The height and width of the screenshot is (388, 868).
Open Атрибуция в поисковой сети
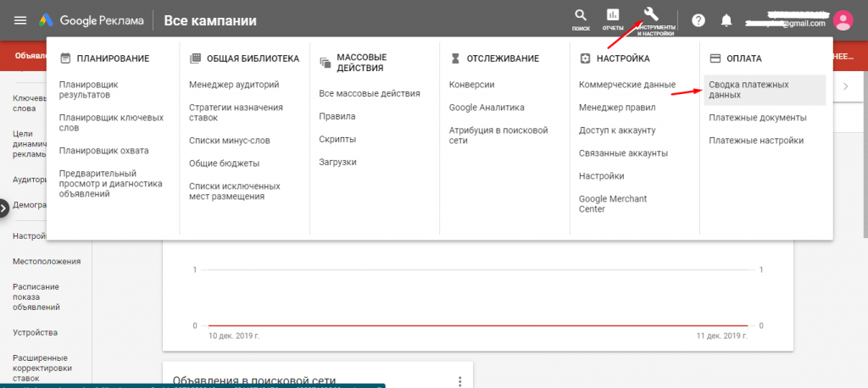click(x=498, y=135)
